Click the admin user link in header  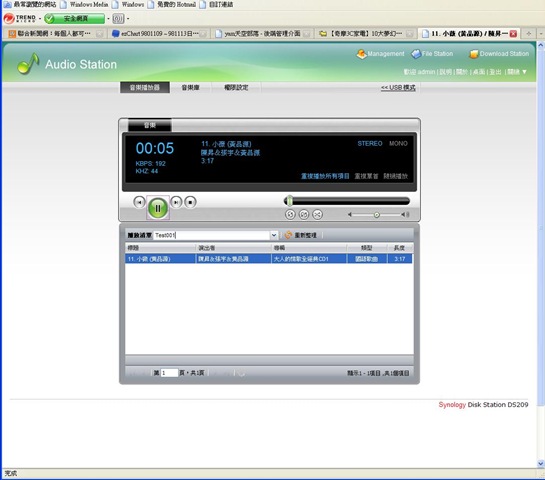[x=426, y=72]
